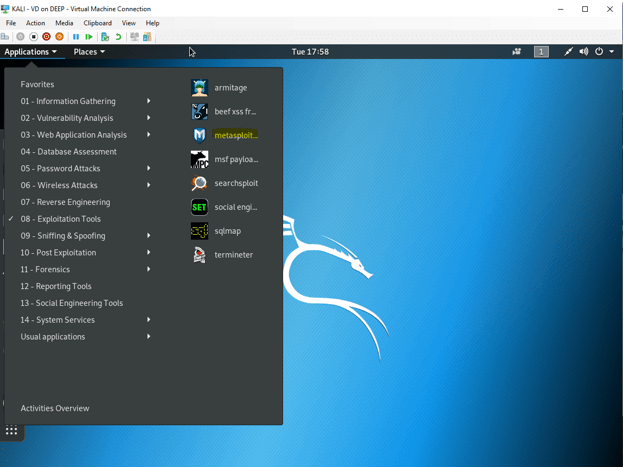Open the Media menu
Image resolution: width=624 pixels, height=468 pixels.
(x=64, y=23)
